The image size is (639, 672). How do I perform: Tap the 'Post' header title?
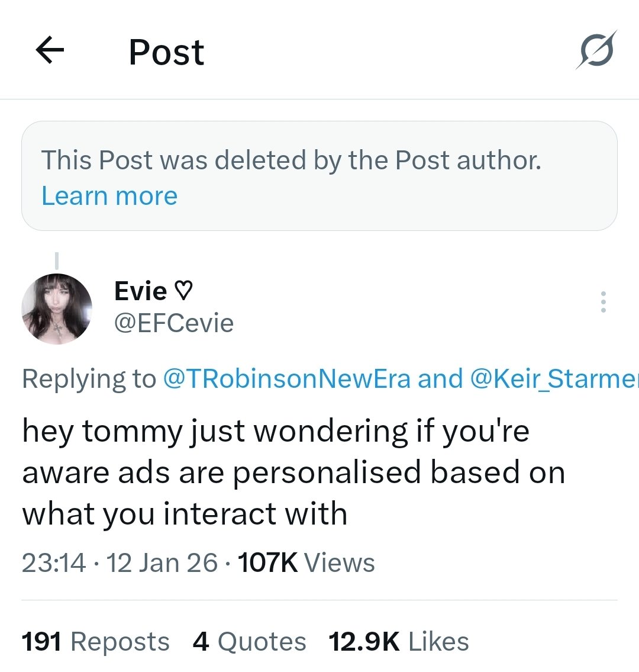click(x=166, y=52)
